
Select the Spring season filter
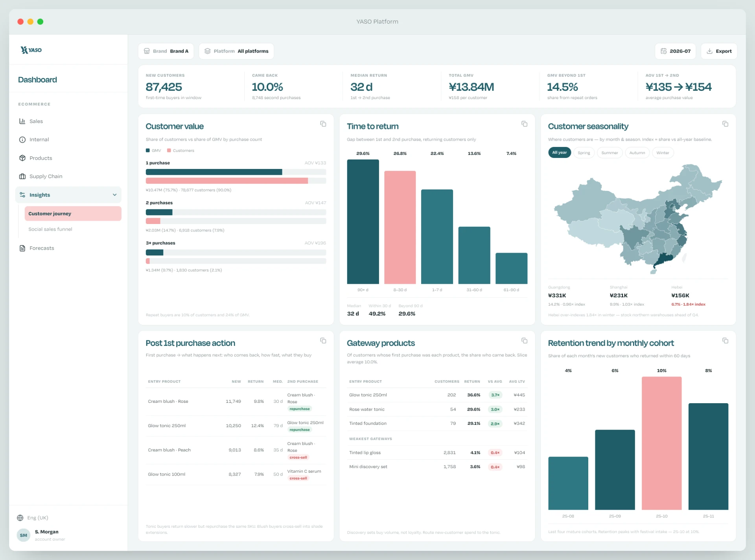pyautogui.click(x=584, y=152)
